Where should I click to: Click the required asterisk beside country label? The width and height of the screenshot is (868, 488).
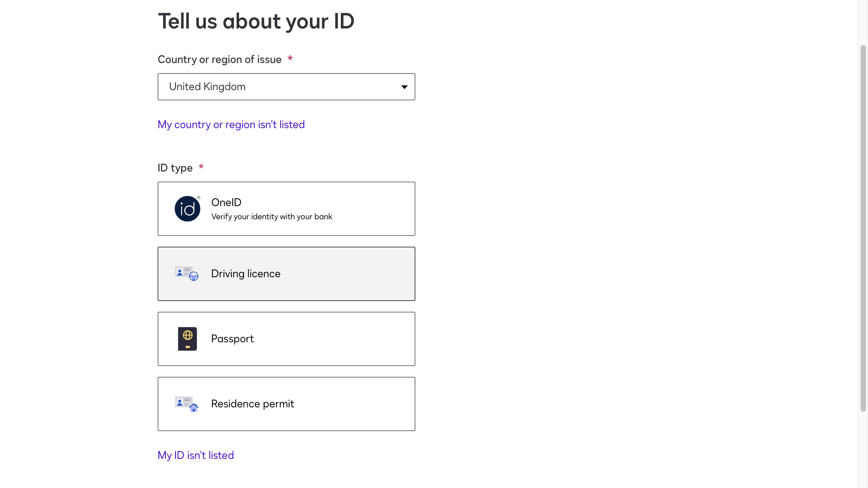click(x=290, y=59)
